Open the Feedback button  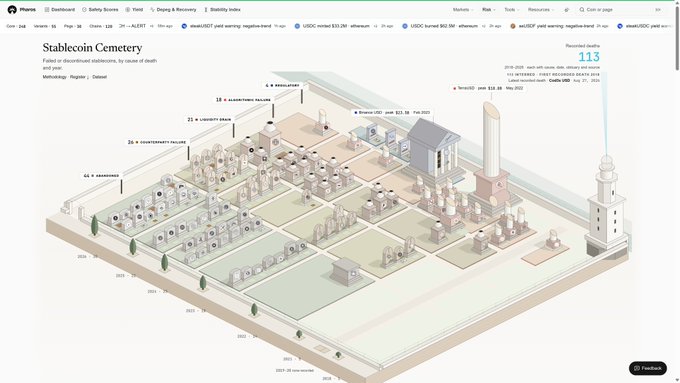[647, 368]
